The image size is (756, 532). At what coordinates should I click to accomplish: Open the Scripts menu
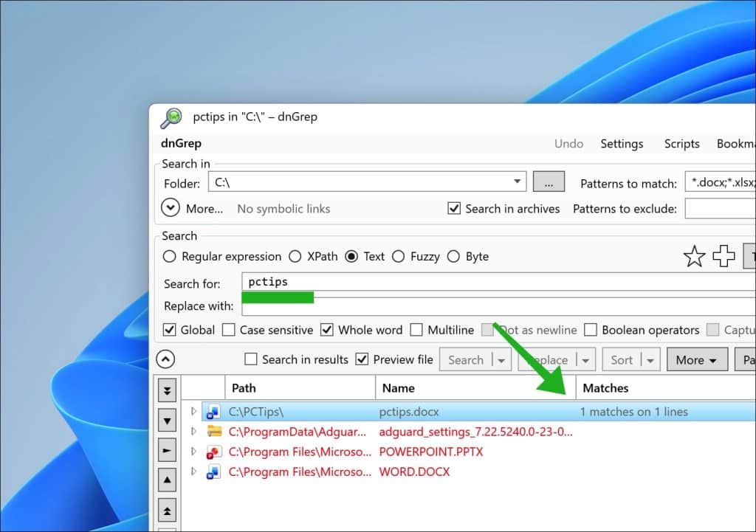pyautogui.click(x=681, y=144)
